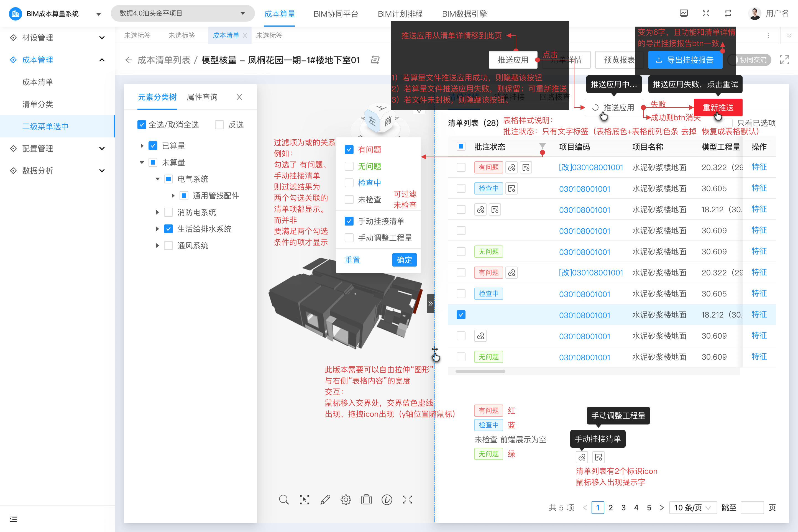
Task: Click filter funnel icon on 批注状态 column
Action: [542, 147]
